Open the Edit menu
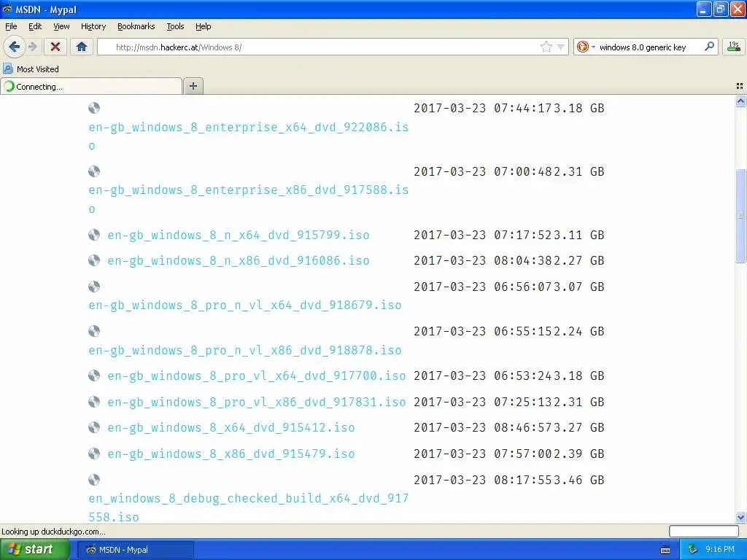This screenshot has width=747, height=560. (x=35, y=26)
